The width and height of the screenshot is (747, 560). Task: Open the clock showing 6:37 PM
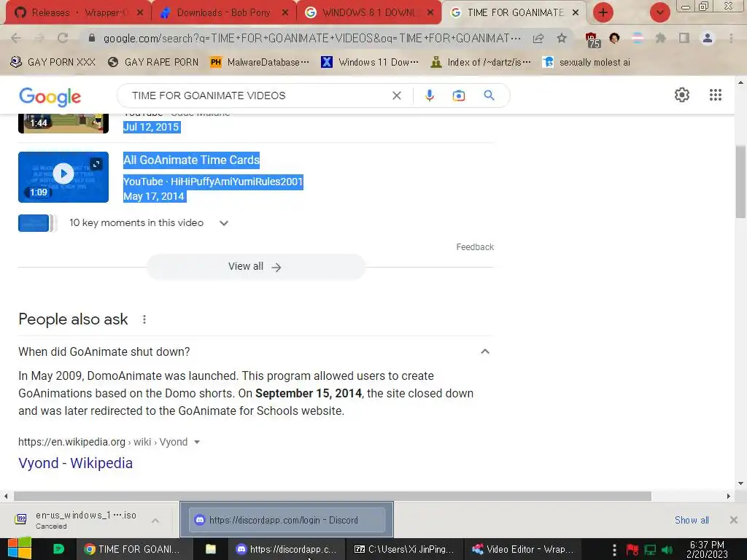[707, 549]
